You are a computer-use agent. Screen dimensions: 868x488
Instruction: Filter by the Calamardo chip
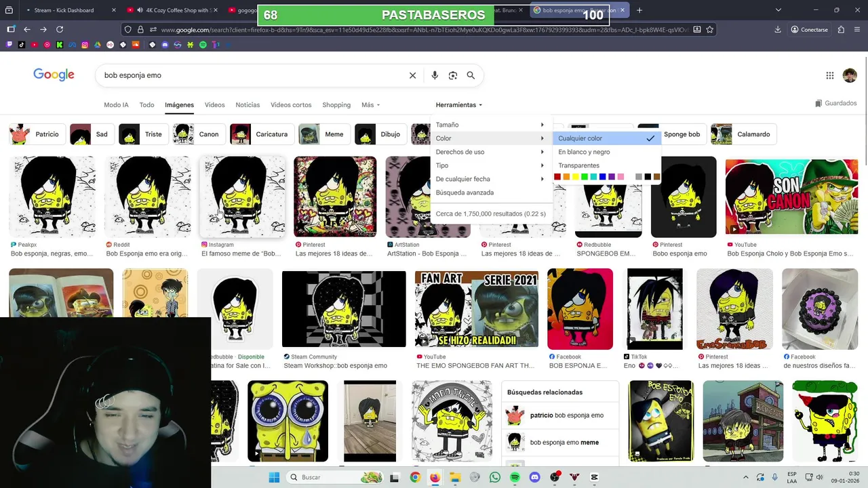tap(744, 134)
